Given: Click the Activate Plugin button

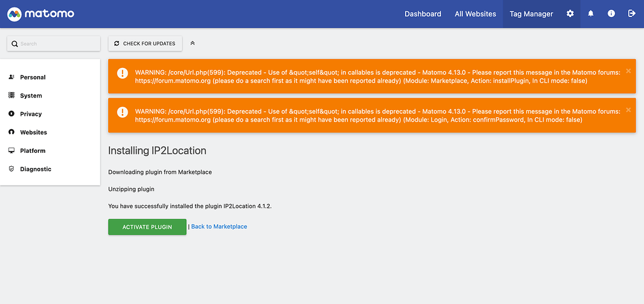Looking at the screenshot, I should point(147,227).
